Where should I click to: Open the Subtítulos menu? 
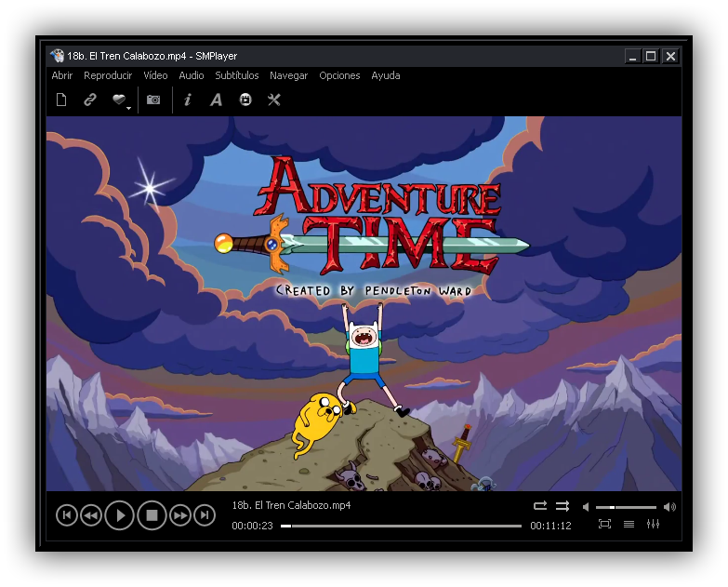pyautogui.click(x=237, y=75)
